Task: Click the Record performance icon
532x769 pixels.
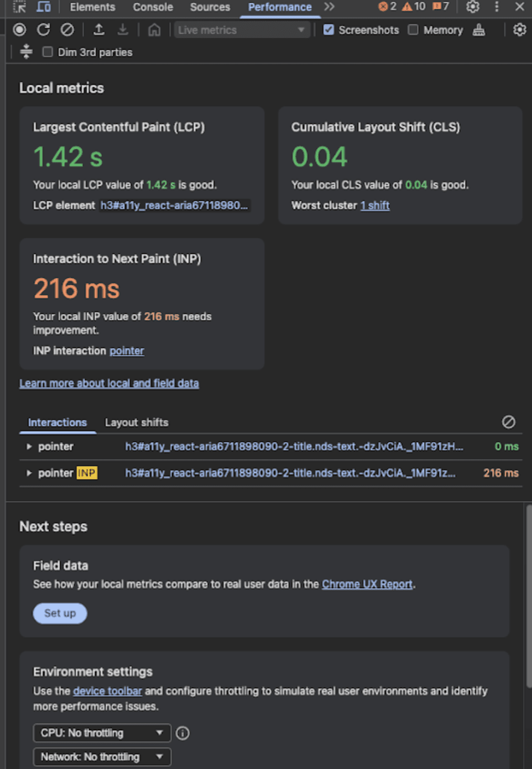Action: [19, 30]
